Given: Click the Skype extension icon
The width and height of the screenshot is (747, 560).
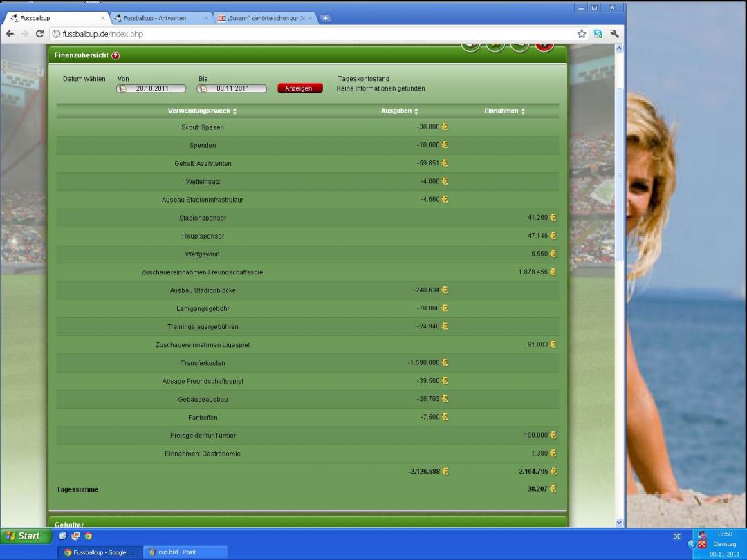Looking at the screenshot, I should (598, 33).
